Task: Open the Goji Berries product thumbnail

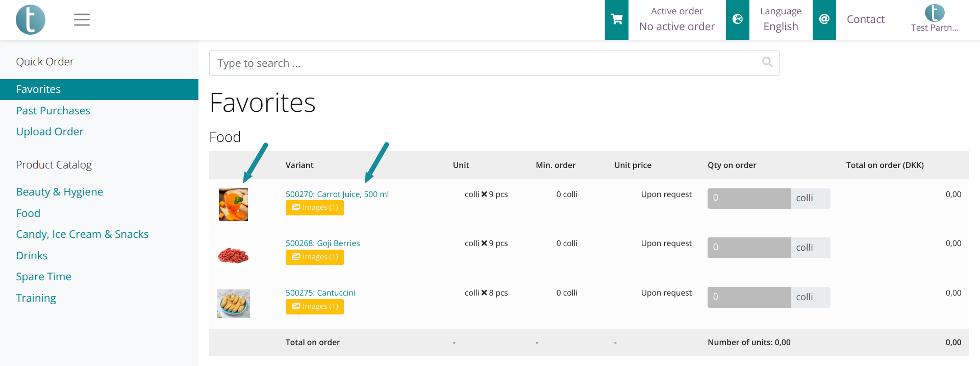Action: pos(233,255)
